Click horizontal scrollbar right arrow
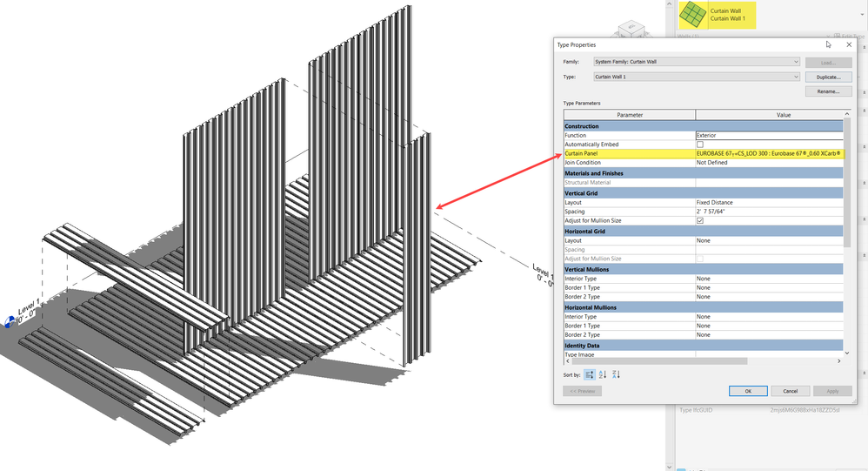 click(839, 361)
